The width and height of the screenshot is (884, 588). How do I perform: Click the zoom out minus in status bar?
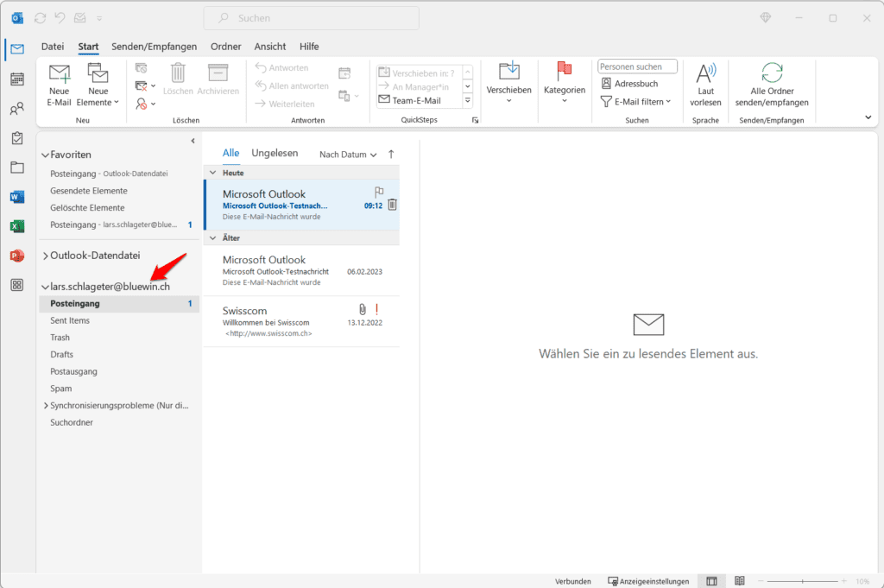click(761, 581)
